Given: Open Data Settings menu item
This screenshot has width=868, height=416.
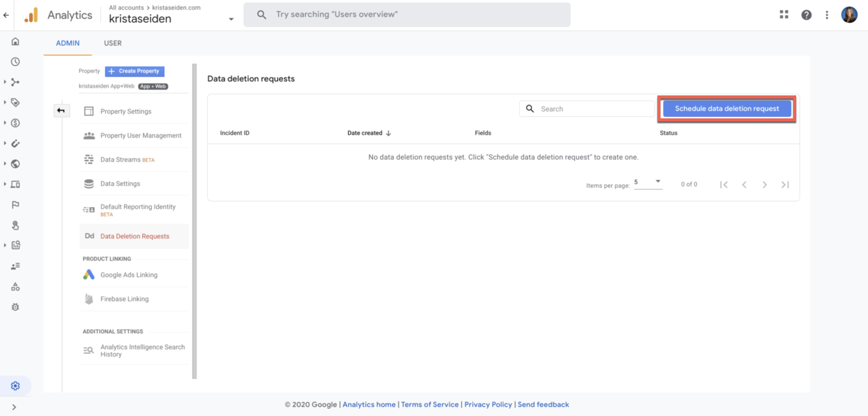Looking at the screenshot, I should tap(120, 184).
